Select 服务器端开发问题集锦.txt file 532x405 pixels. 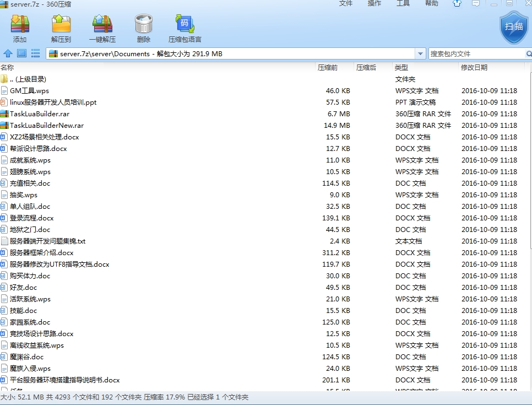pos(47,241)
